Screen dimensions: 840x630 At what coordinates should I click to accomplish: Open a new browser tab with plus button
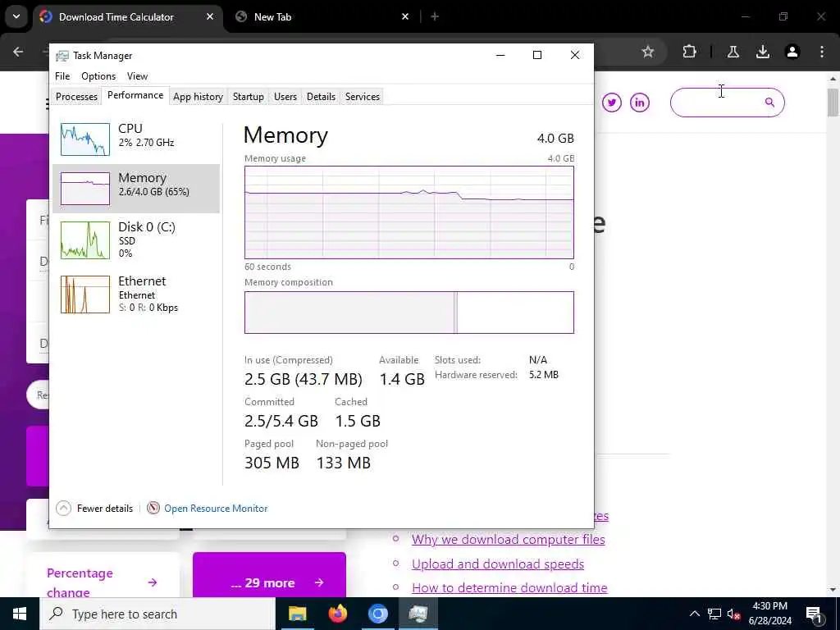435,16
